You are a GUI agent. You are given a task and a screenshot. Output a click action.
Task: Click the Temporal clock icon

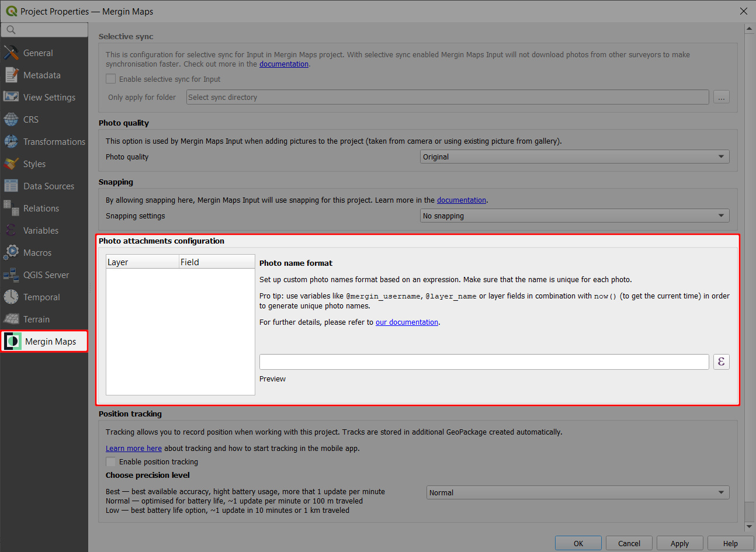click(x=11, y=297)
